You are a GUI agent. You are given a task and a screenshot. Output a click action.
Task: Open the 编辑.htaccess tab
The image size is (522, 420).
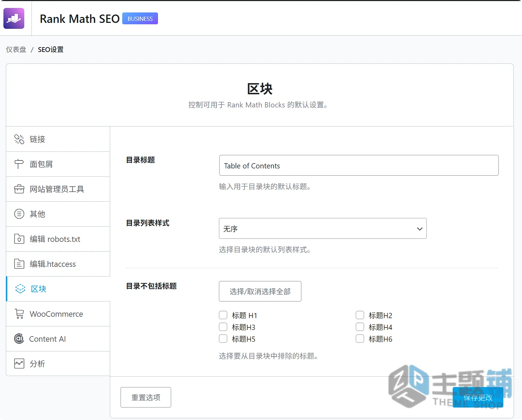pyautogui.click(x=58, y=264)
